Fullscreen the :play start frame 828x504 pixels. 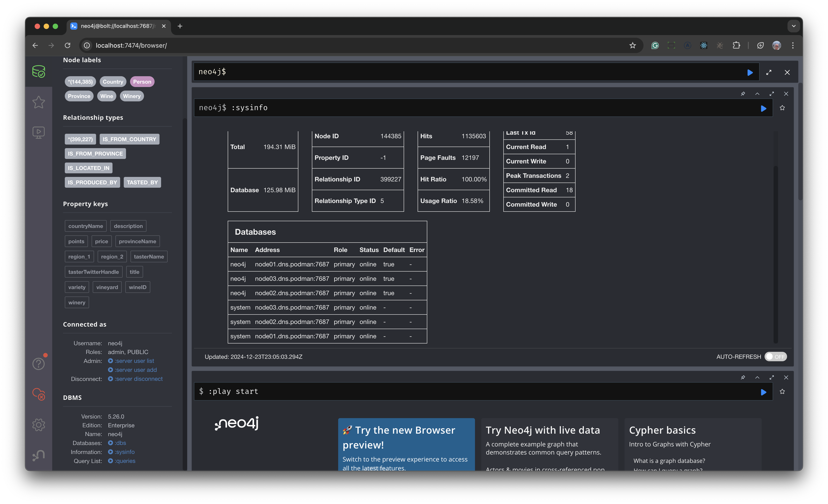click(772, 377)
